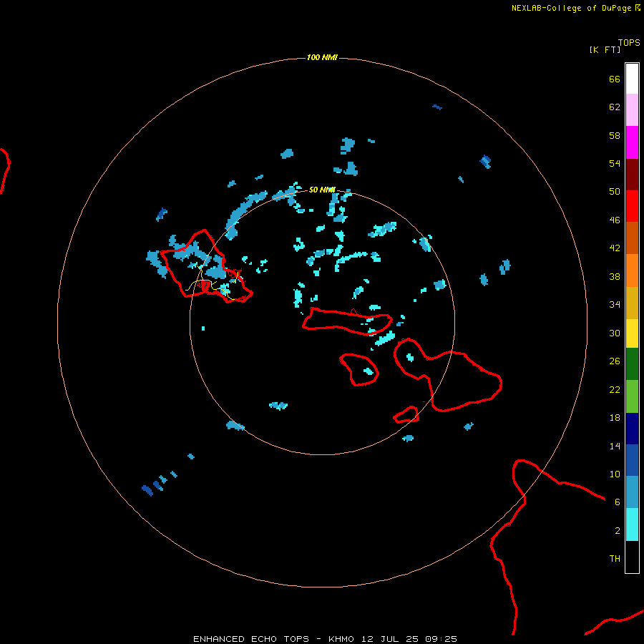Click the 09:25 timestamp text
The width and height of the screenshot is (644, 644).
[x=441, y=639]
